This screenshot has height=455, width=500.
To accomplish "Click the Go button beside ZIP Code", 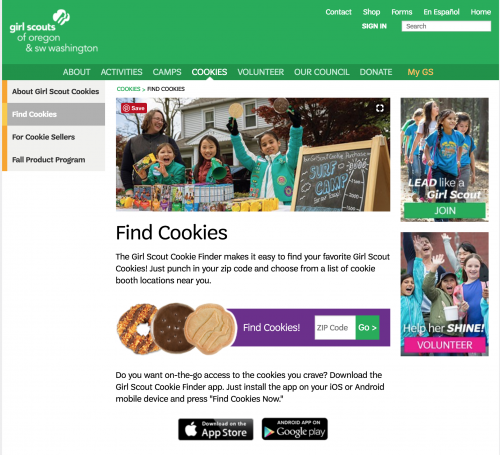I will [x=368, y=328].
